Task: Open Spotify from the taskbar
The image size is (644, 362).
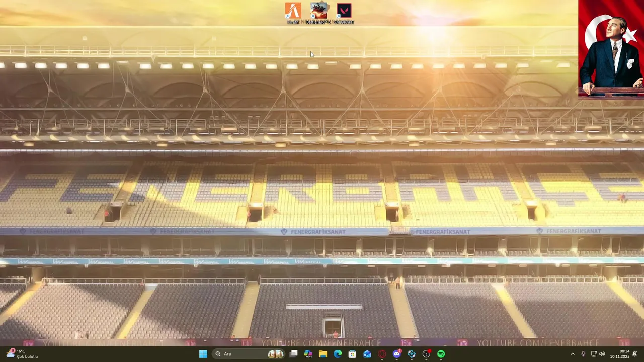Action: tap(441, 354)
